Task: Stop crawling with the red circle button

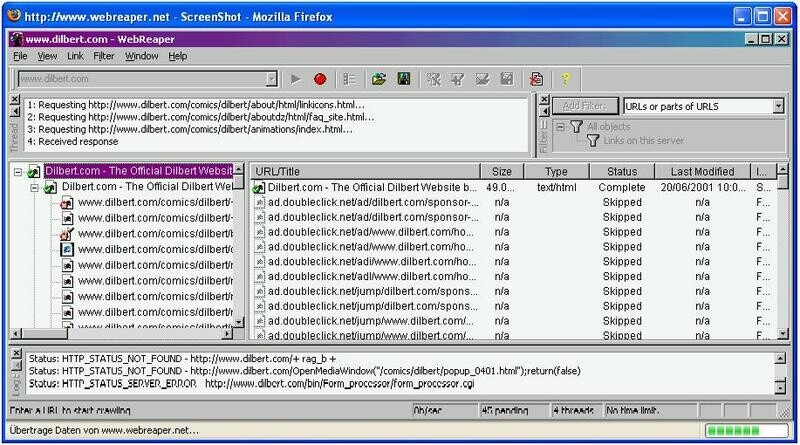Action: (320, 79)
